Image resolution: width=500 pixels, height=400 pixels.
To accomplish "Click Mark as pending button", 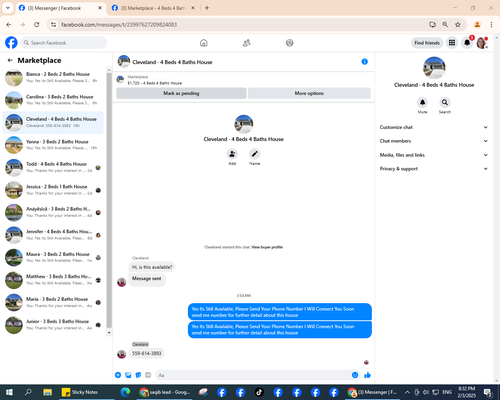I will coord(181,93).
